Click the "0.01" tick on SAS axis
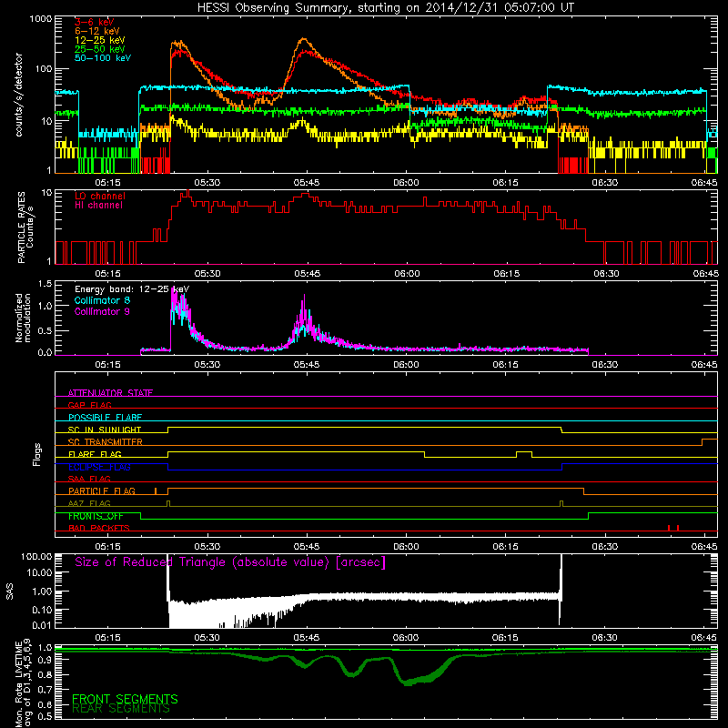The width and height of the screenshot is (728, 728). pyautogui.click(x=42, y=625)
